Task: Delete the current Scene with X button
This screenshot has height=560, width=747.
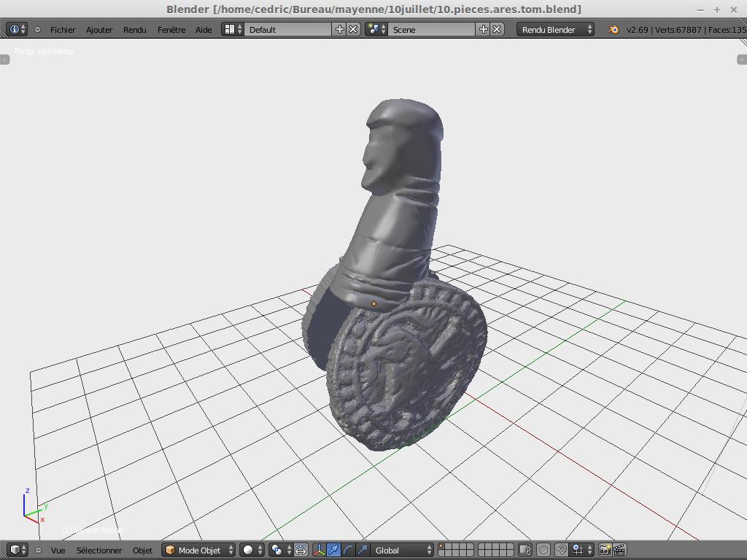Action: pos(497,30)
